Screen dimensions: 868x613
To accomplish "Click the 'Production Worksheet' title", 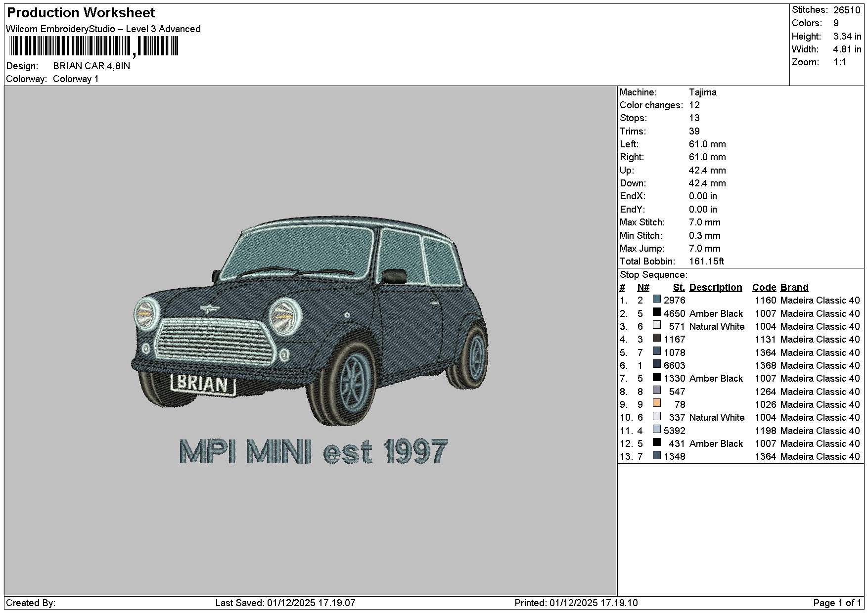I will pyautogui.click(x=81, y=12).
